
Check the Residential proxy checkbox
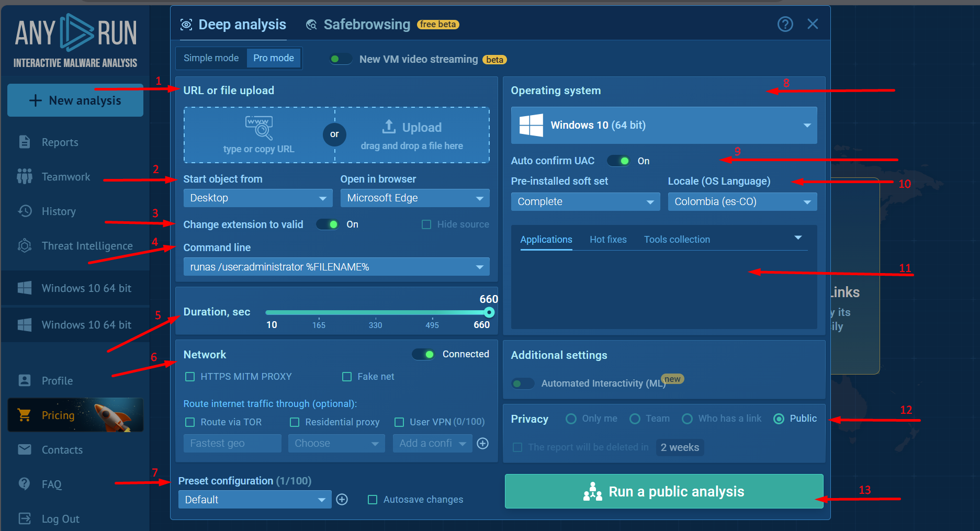295,422
